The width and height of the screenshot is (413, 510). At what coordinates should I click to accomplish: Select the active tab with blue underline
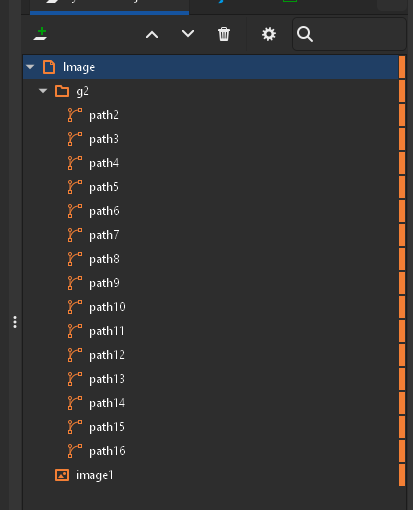point(109,7)
